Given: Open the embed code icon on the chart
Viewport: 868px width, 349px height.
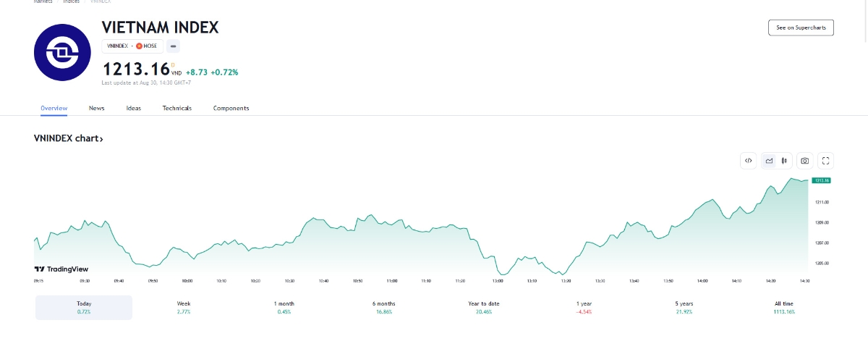Looking at the screenshot, I should click(748, 161).
